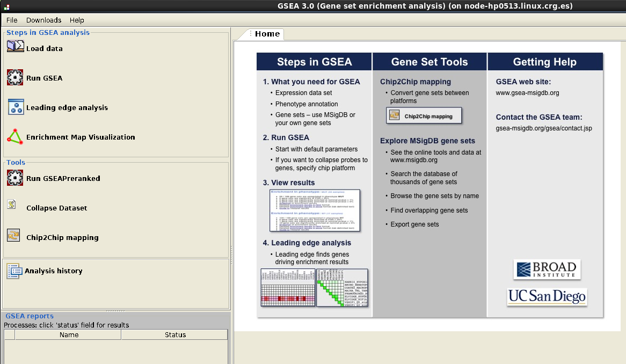Click the Analysis history icon
The image size is (626, 364).
(14, 272)
